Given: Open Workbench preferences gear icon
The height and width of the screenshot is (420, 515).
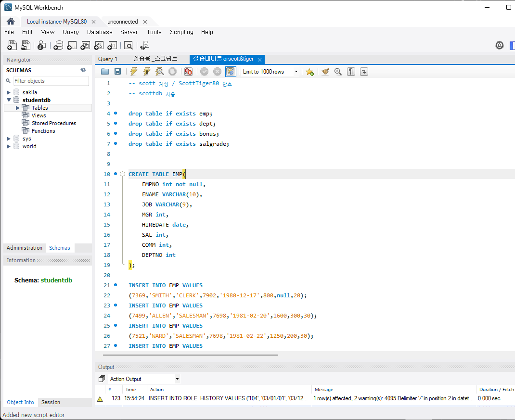Looking at the screenshot, I should pyautogui.click(x=500, y=45).
